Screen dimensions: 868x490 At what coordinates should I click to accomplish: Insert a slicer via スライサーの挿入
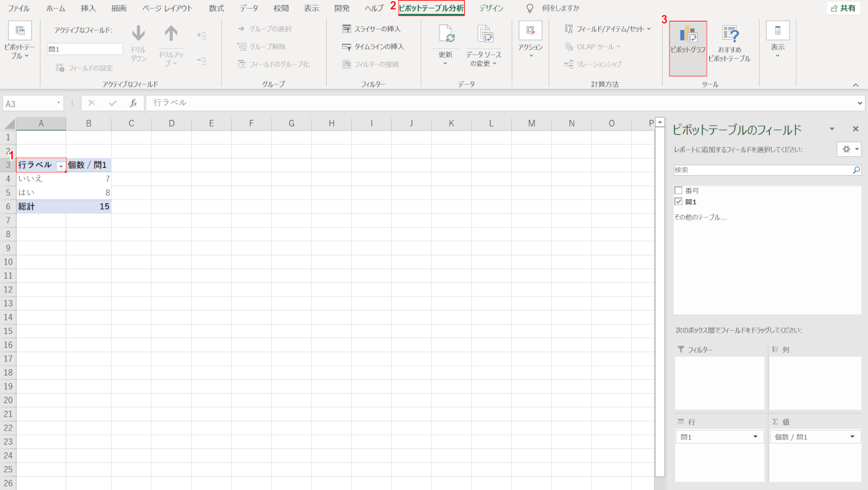pos(371,29)
